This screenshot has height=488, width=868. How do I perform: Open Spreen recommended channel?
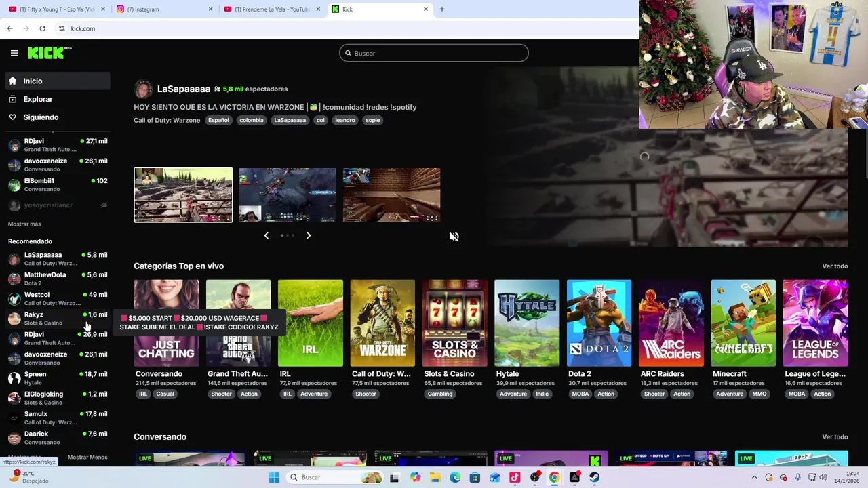(x=58, y=378)
